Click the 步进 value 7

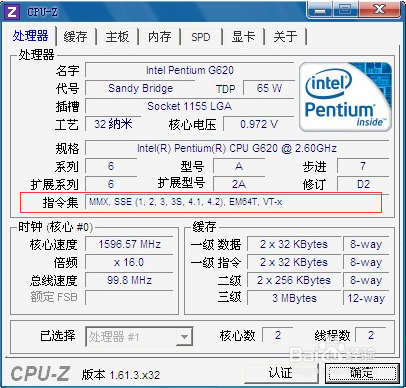[363, 166]
